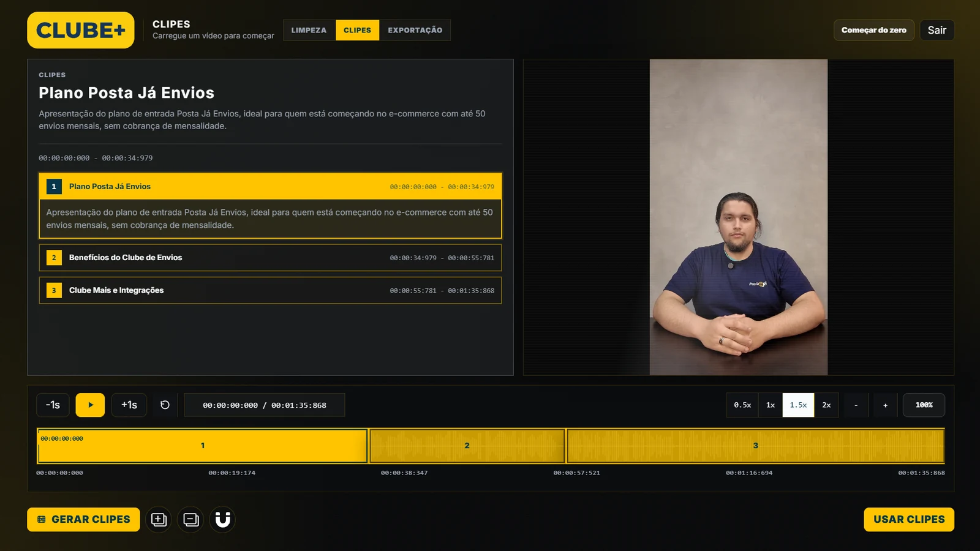Screen dimensions: 980x551
Task: Click the 00:00:00:000 / 00:01:35:868 time display
Action: 265,405
